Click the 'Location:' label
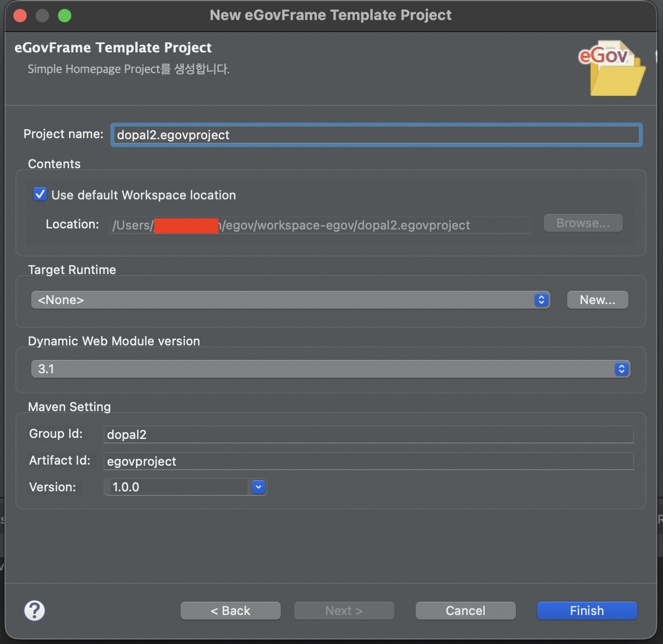This screenshot has width=663, height=644. pyautogui.click(x=72, y=224)
